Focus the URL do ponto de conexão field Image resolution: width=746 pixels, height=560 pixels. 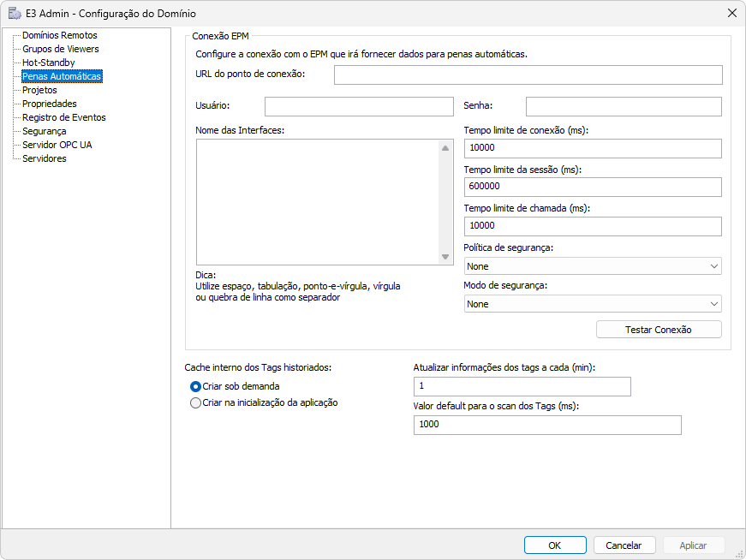click(528, 75)
